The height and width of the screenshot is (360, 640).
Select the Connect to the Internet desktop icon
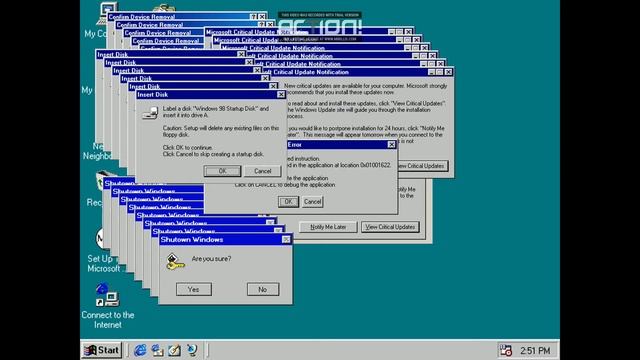point(107,306)
